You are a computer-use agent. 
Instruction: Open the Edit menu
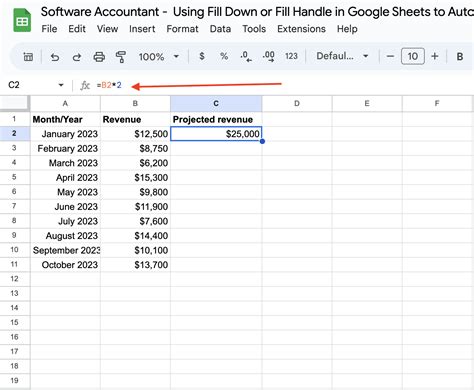click(77, 29)
